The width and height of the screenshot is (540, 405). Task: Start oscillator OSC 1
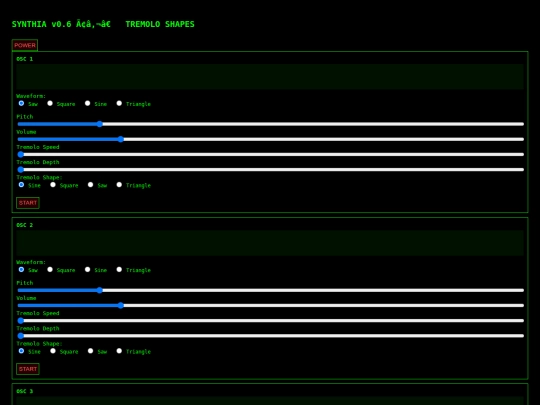click(28, 203)
